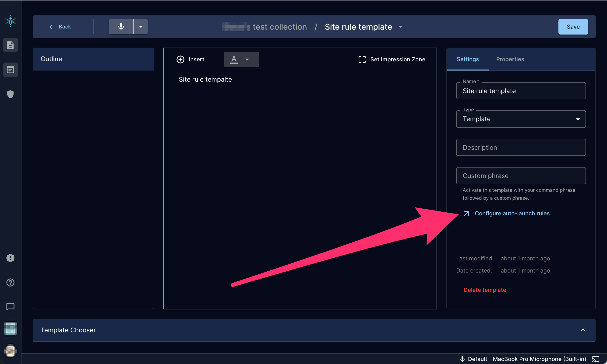Click the Insert button in editor toolbar

(x=191, y=59)
